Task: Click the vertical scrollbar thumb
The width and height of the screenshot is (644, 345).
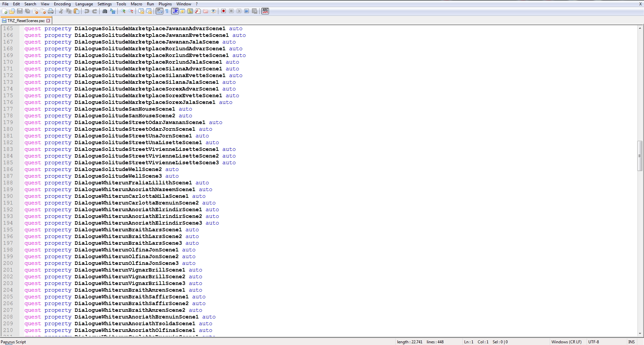Action: click(640, 156)
